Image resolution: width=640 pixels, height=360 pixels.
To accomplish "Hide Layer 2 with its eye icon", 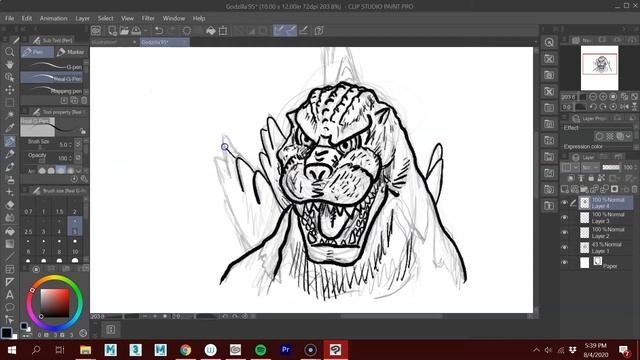I will (x=564, y=232).
